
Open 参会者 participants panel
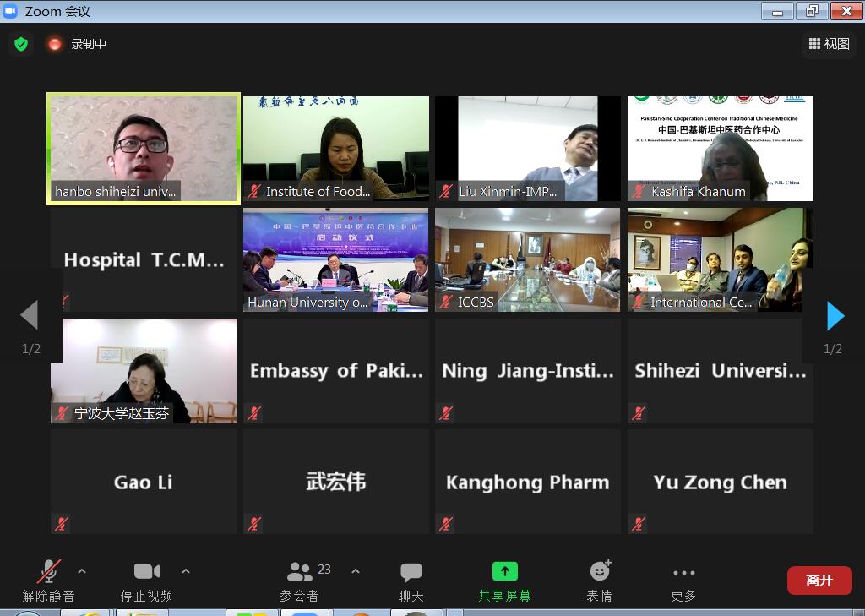[300, 581]
